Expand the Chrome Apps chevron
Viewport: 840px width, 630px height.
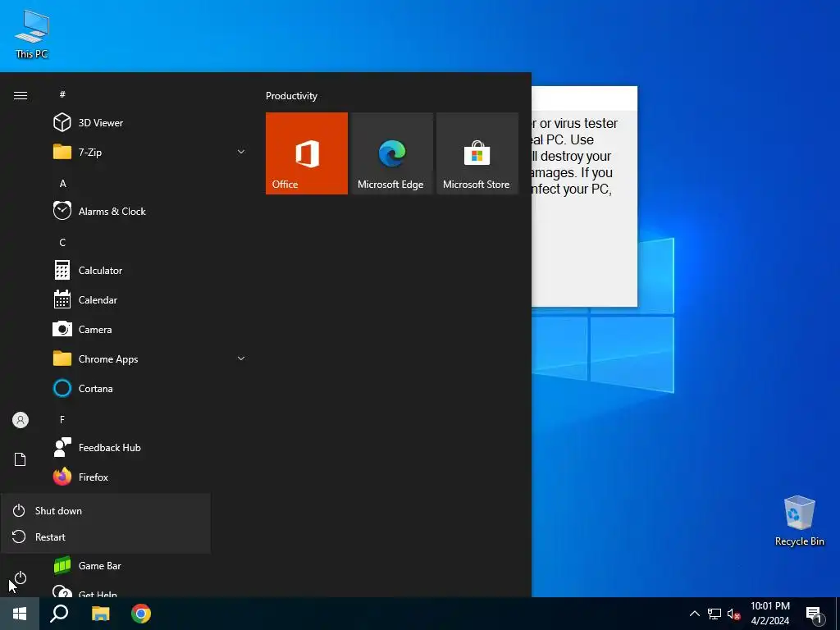click(x=241, y=358)
